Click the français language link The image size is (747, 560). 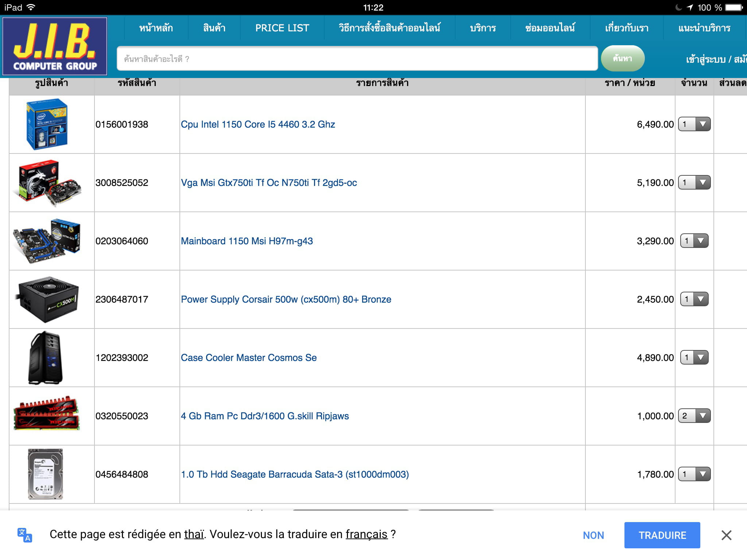pyautogui.click(x=367, y=534)
